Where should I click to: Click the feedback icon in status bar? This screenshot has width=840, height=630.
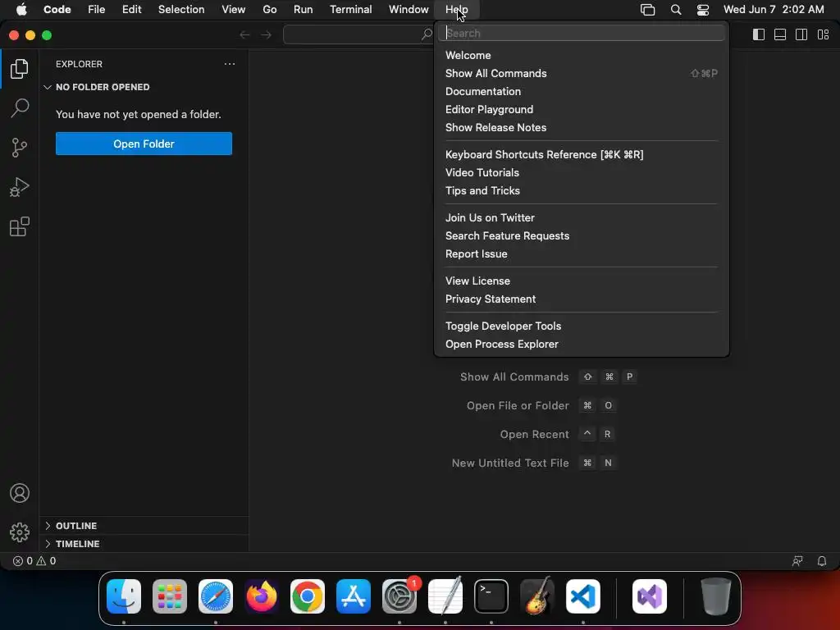[x=797, y=561]
